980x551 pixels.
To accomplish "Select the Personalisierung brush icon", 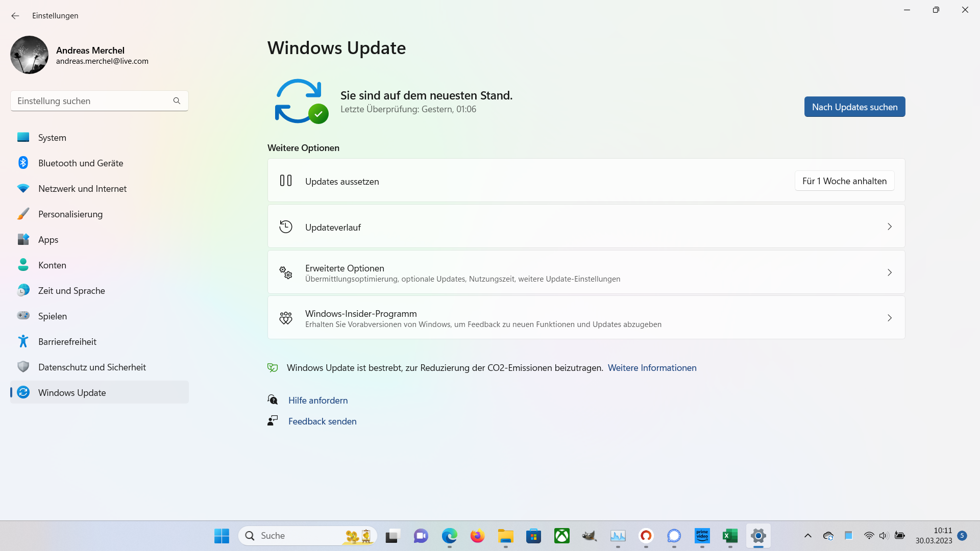I will (23, 214).
